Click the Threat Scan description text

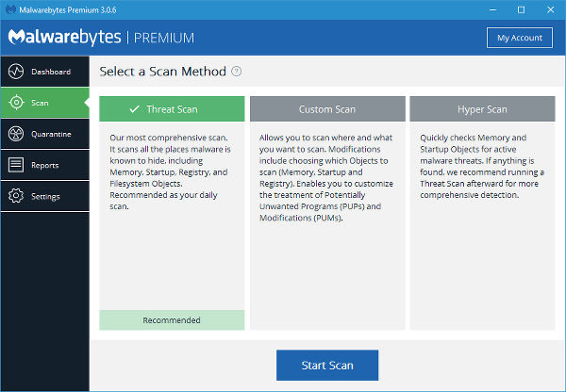click(170, 172)
